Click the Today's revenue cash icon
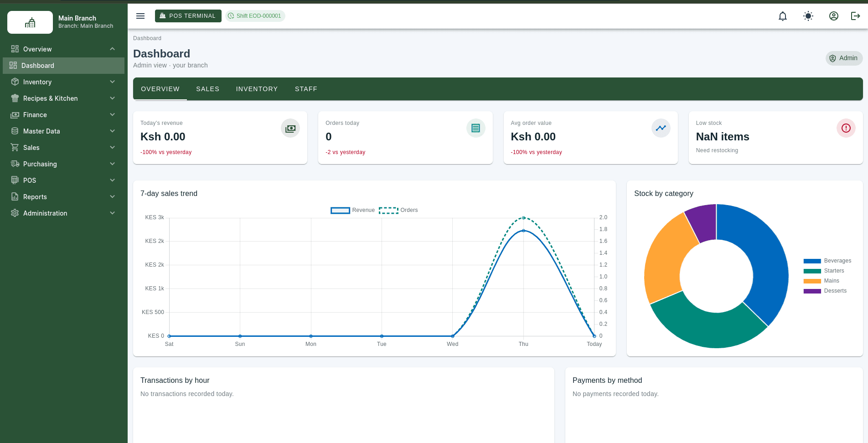 point(290,129)
